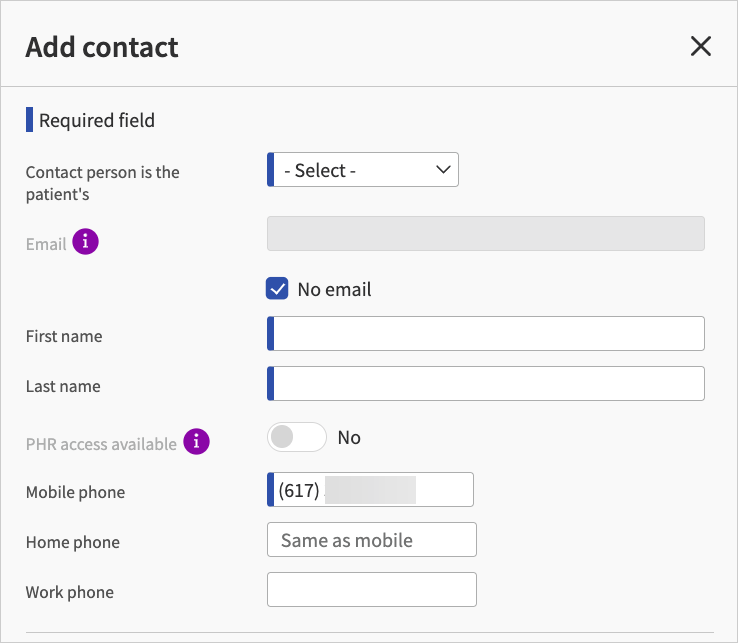
Task: Click the Last name input field
Action: click(x=487, y=384)
